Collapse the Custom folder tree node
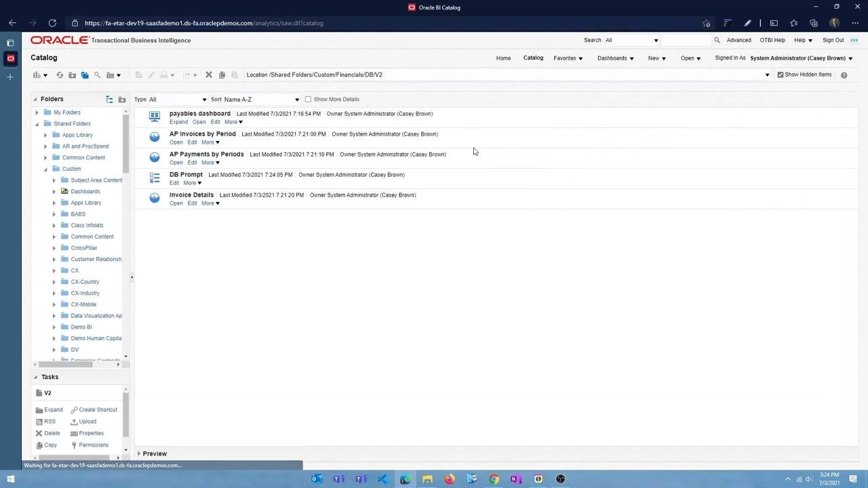 pos(45,169)
